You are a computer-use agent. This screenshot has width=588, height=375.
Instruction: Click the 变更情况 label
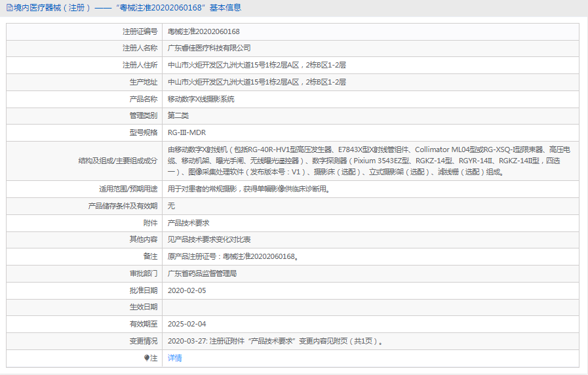tap(144, 342)
